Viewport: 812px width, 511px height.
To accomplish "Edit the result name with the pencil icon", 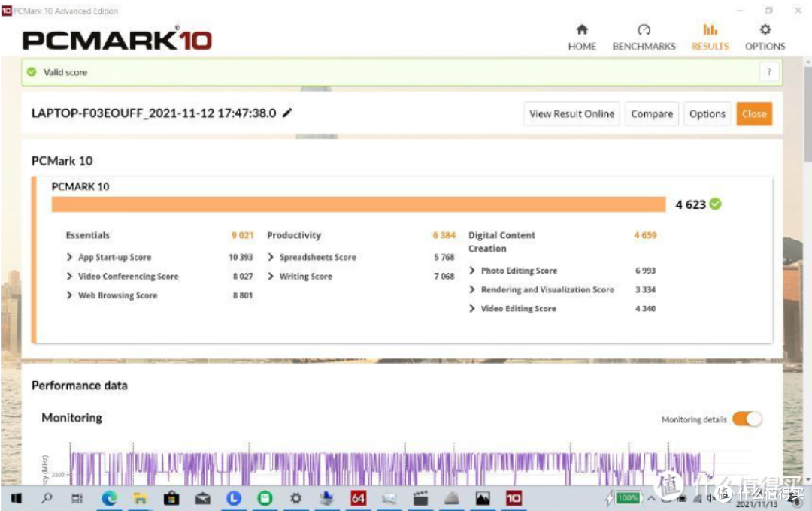I will click(287, 113).
